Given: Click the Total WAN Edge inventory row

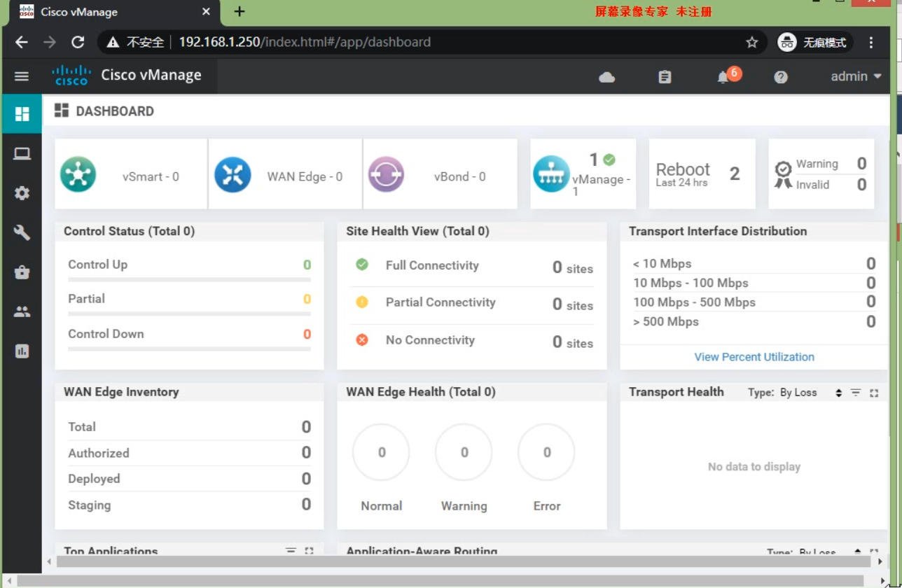Looking at the screenshot, I should click(189, 427).
